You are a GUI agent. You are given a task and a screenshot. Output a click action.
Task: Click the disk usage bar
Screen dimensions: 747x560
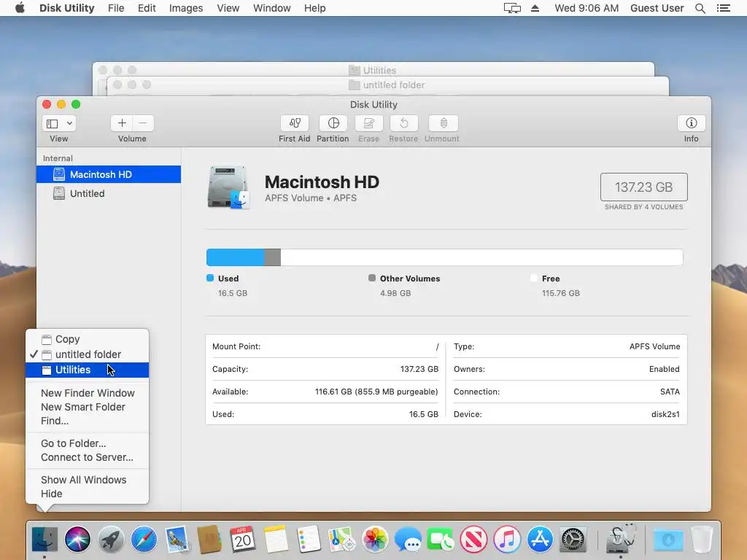tap(444, 257)
